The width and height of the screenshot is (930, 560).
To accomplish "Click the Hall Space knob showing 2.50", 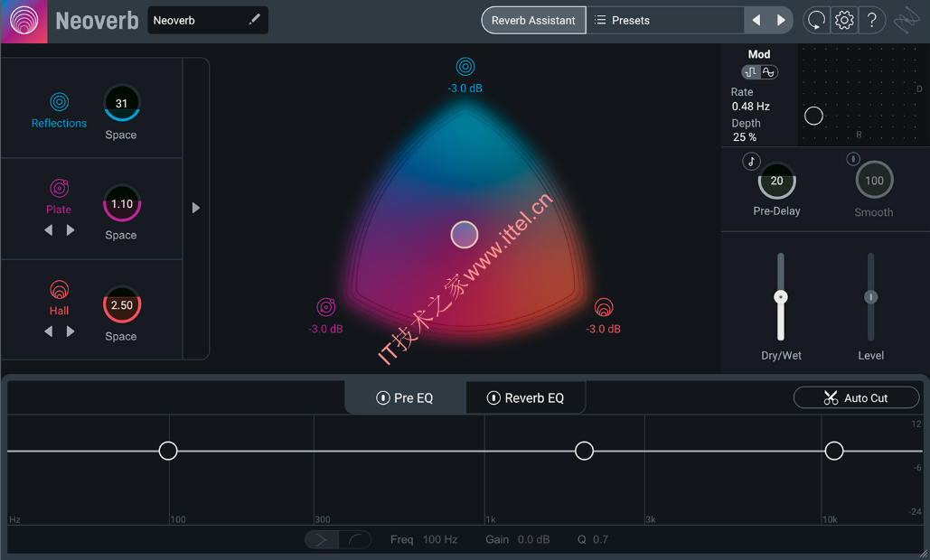I will [x=122, y=304].
